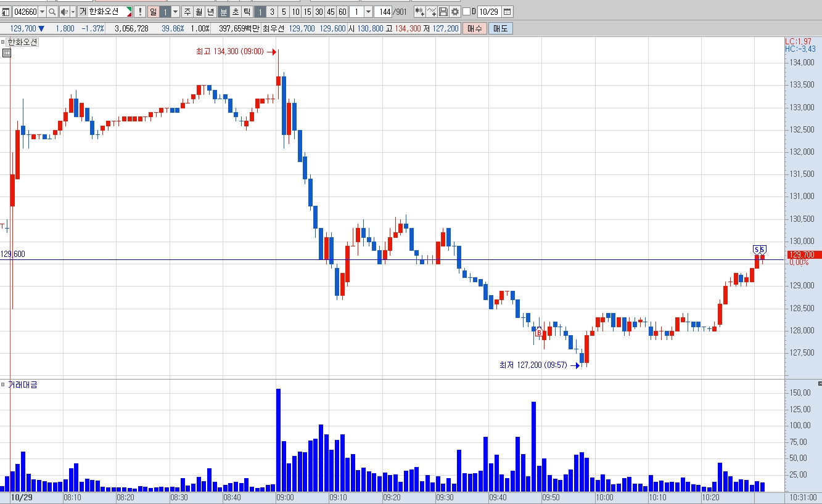Switch to the 5 minute interval

[284, 12]
